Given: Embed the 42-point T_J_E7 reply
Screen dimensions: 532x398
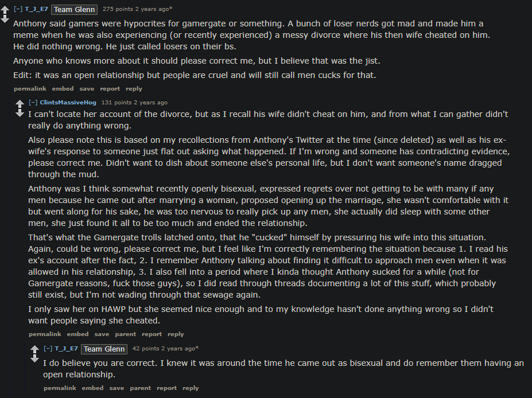Looking at the screenshot, I should tap(92, 388).
